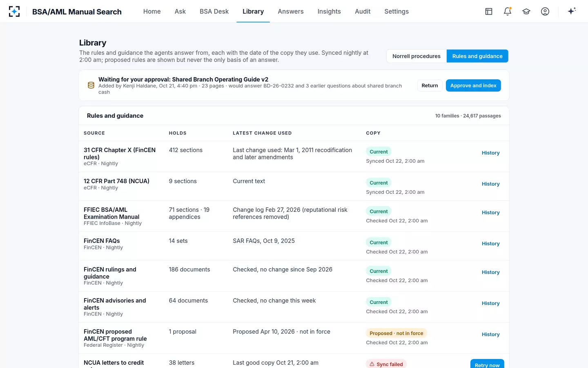
Task: Click the FFIEC BSA/AML Examination Manual source name
Action: (x=111, y=213)
